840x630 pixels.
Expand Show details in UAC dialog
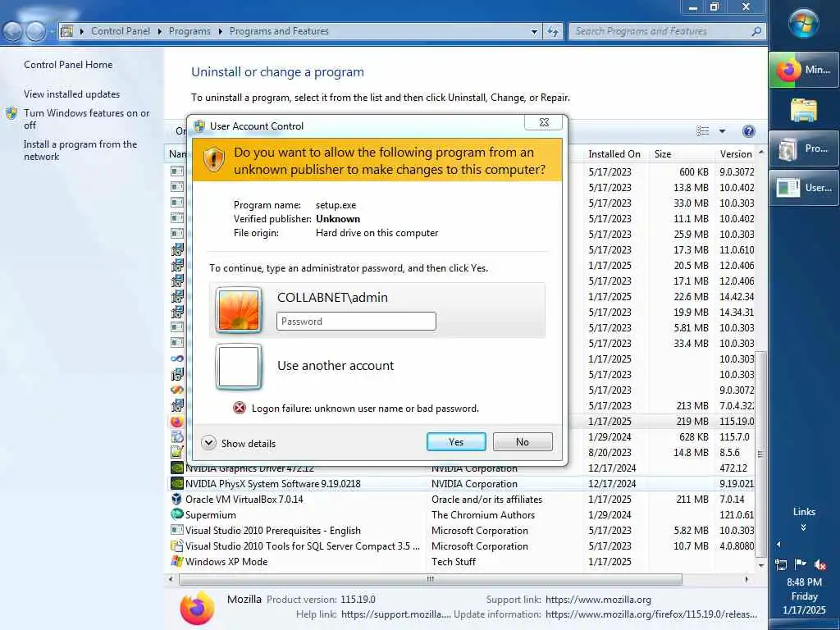(x=239, y=443)
